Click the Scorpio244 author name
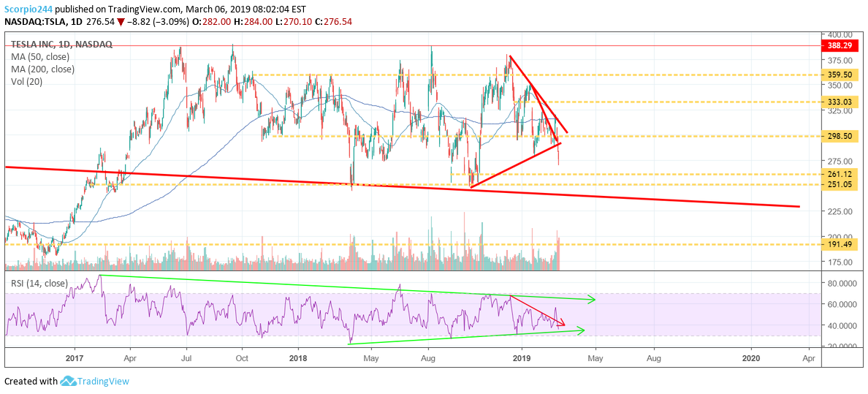868x394 pixels. coord(30,10)
